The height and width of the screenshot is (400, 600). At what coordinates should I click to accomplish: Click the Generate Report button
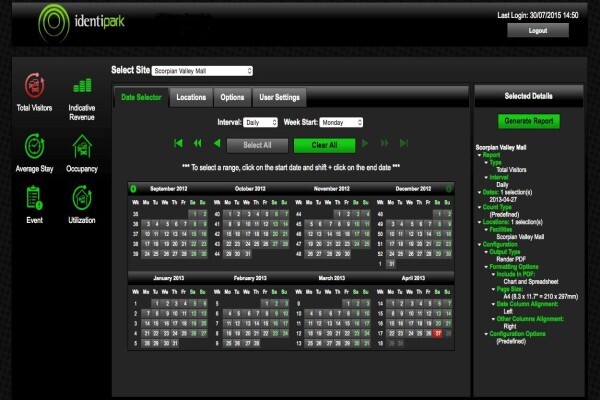point(529,121)
